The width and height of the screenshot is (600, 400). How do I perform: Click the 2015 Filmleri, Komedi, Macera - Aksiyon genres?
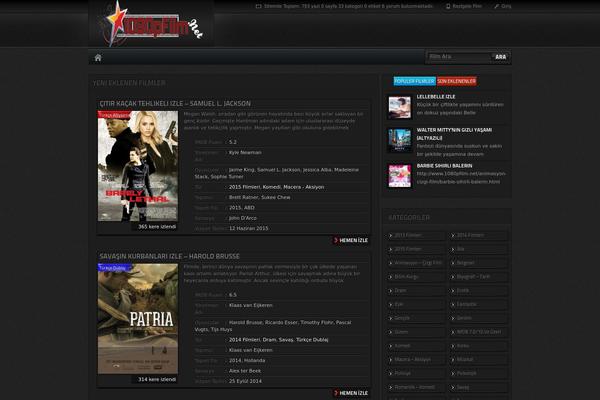tap(276, 187)
